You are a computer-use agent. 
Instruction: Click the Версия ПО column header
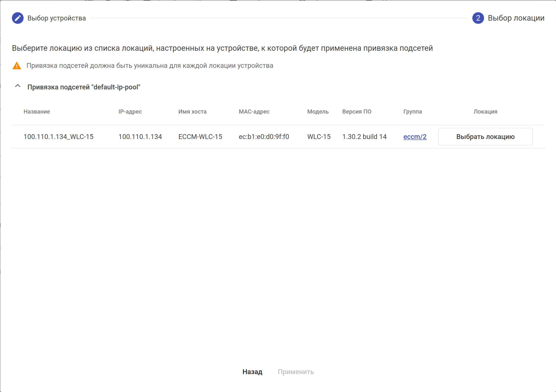click(x=357, y=112)
